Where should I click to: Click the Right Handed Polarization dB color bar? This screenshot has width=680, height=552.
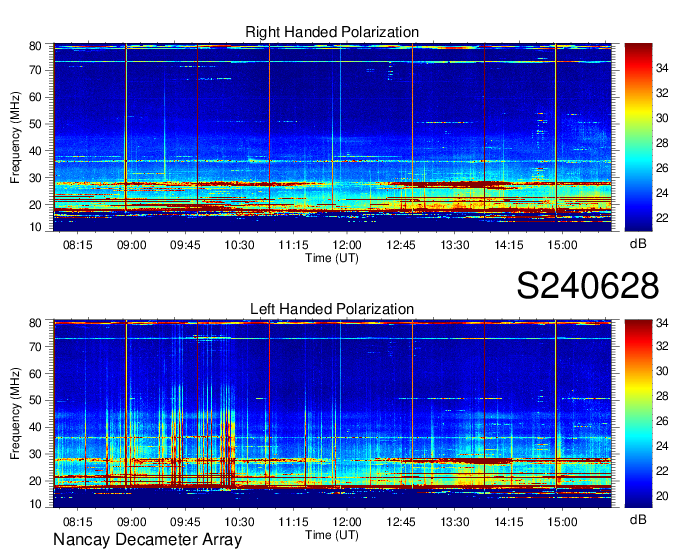click(x=638, y=137)
